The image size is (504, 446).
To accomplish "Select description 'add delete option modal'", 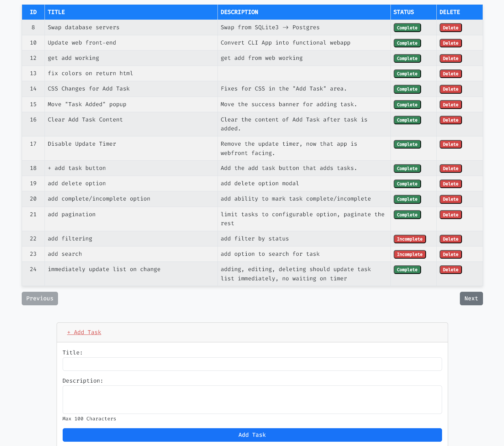I will click(x=260, y=183).
